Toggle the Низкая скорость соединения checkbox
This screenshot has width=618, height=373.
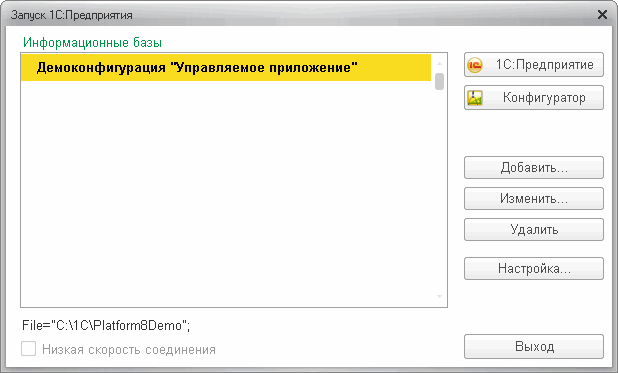[x=29, y=349]
